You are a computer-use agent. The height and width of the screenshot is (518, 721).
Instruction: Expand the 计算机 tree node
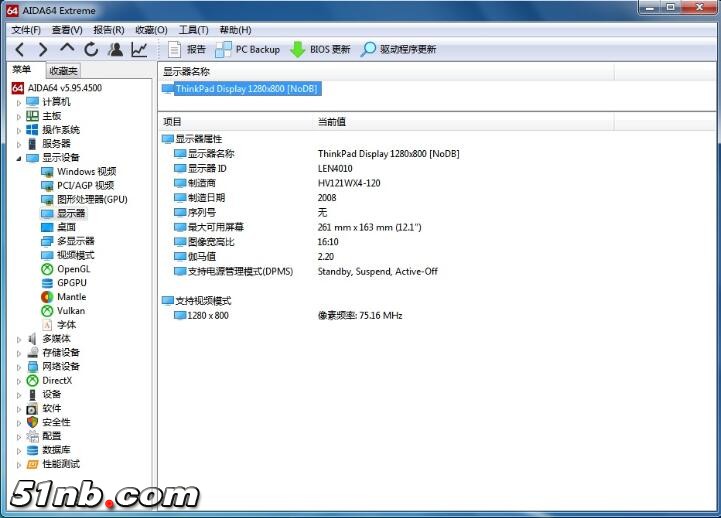pos(18,102)
